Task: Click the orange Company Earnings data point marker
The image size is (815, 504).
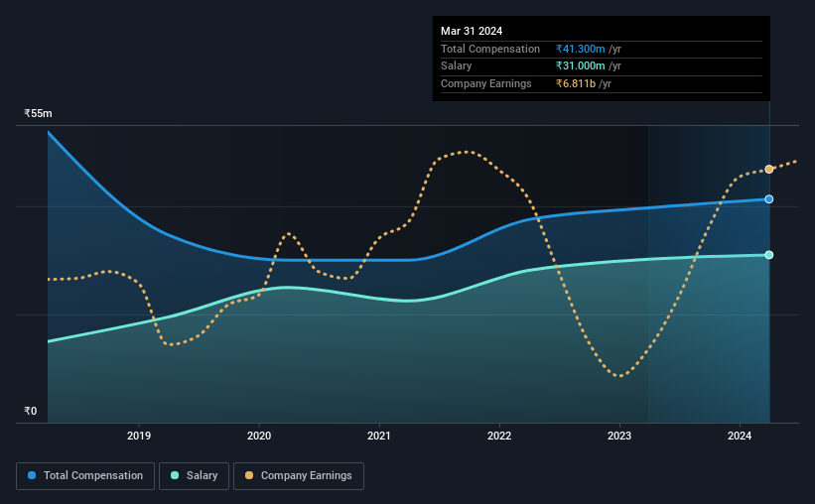Action: (768, 170)
